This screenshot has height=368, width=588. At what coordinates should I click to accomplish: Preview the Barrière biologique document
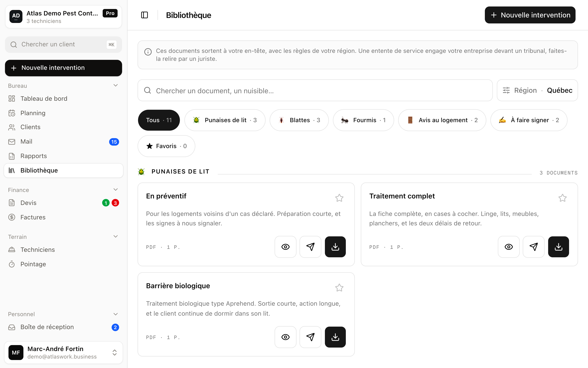285,337
